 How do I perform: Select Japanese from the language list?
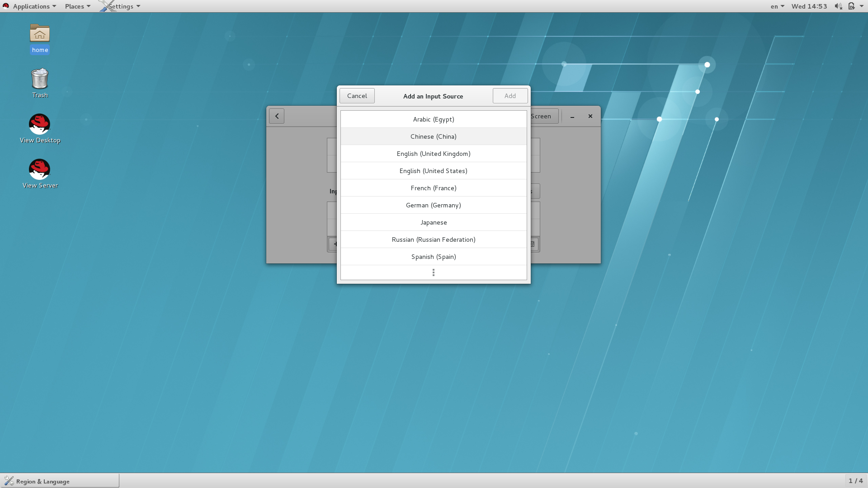pos(433,222)
